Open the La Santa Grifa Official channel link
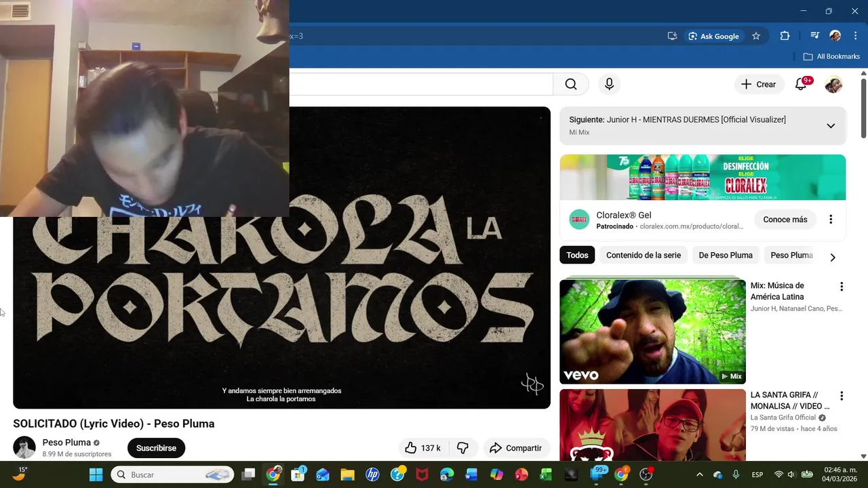868x488 pixels. tap(783, 418)
